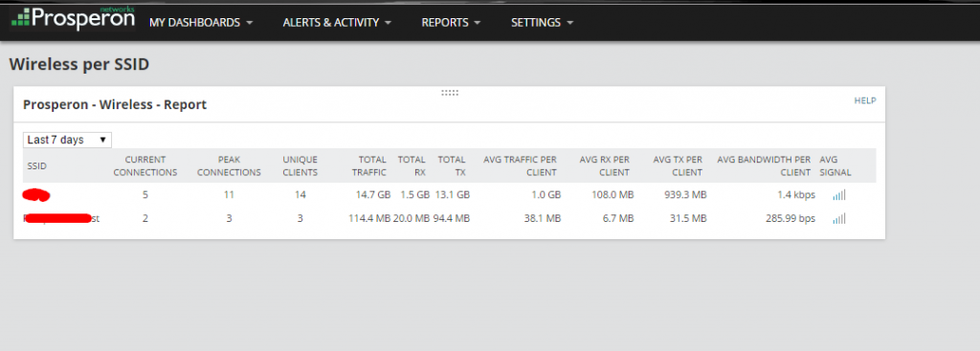This screenshot has width=980, height=351.
Task: Click the Avg Bandwidth Per Client header
Action: tap(764, 166)
